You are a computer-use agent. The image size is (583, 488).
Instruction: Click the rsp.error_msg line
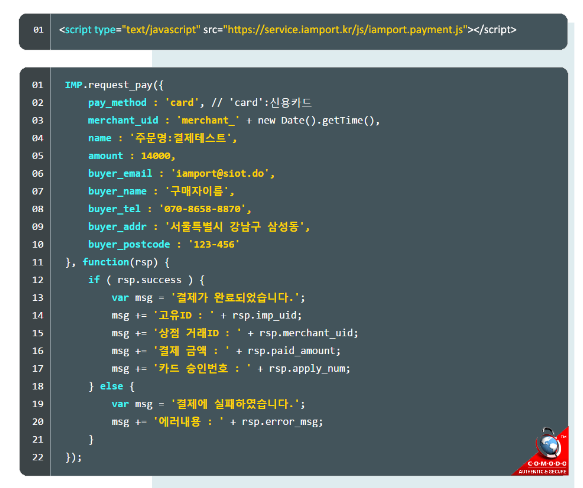(217, 422)
